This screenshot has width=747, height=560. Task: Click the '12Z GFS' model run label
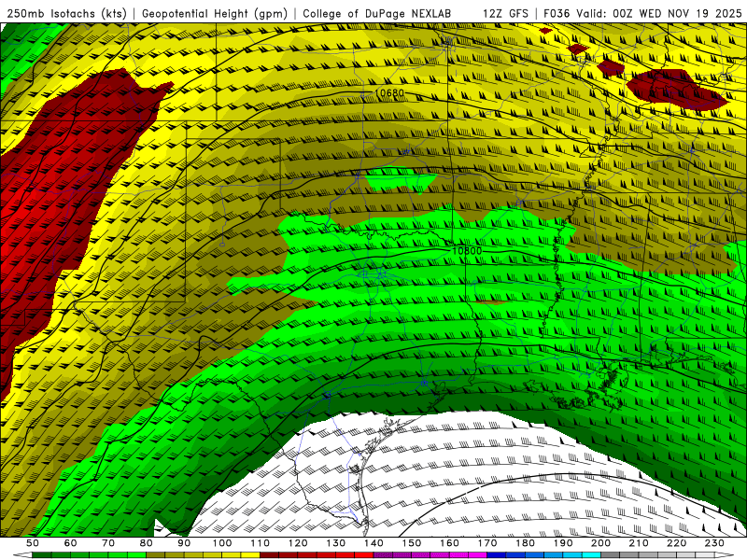[505, 14]
